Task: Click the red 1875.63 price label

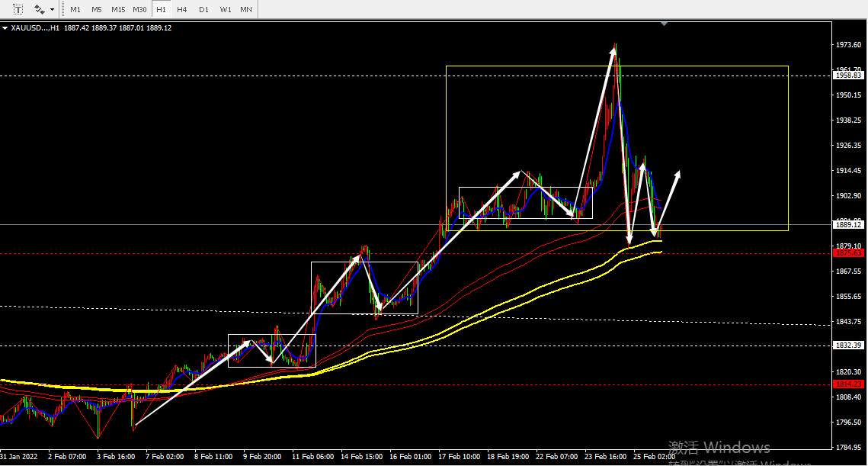Action: (x=848, y=253)
